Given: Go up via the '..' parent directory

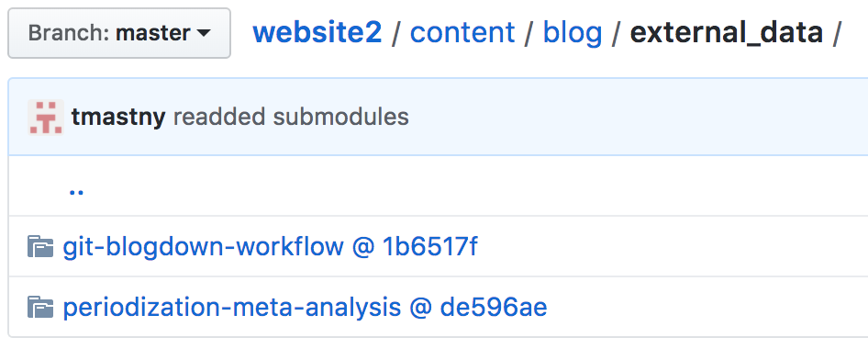Looking at the screenshot, I should pos(76,192).
